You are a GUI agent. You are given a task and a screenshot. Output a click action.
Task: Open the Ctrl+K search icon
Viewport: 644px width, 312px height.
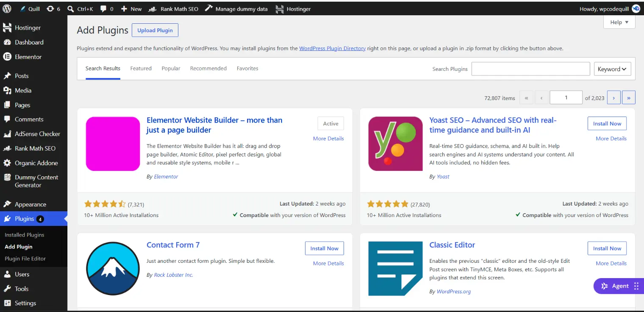coord(71,9)
